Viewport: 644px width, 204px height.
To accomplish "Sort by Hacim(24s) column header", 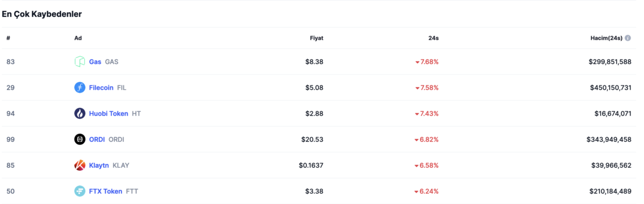I will pos(606,38).
